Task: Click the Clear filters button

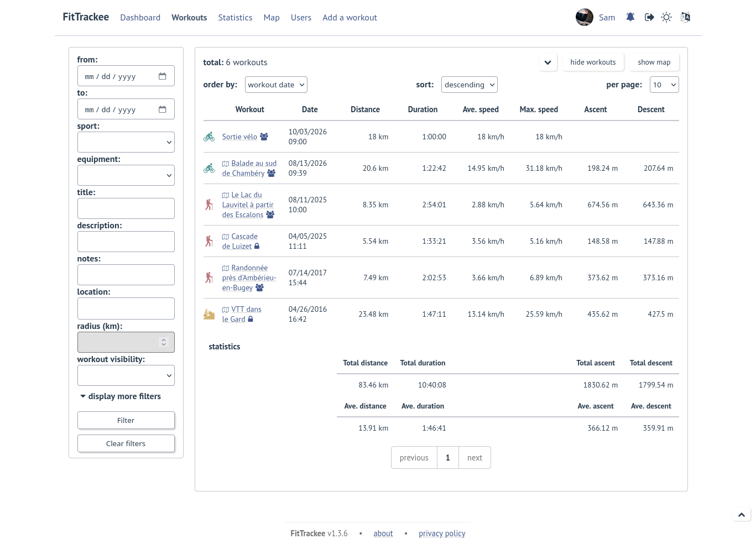Action: click(126, 443)
